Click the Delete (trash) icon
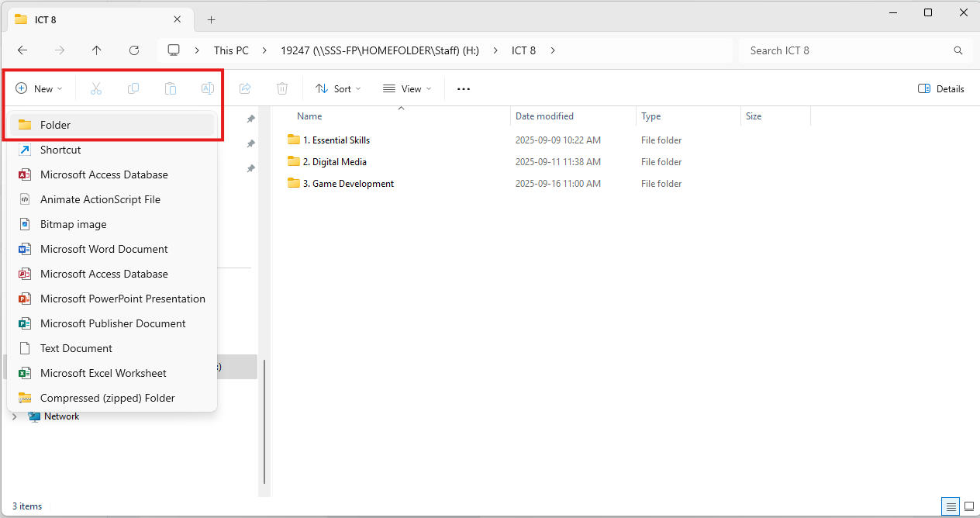Image resolution: width=980 pixels, height=518 pixels. point(281,88)
